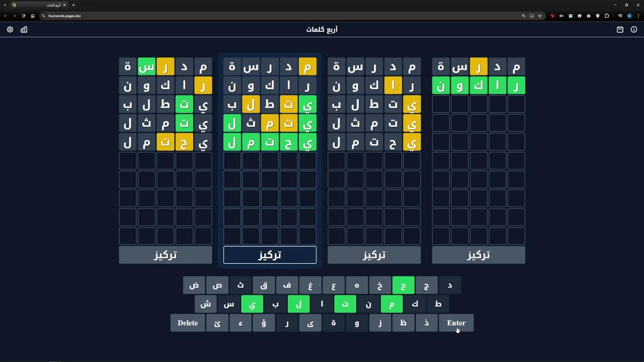
Task: Expand the tab search chevron
Action: pyautogui.click(x=5, y=5)
